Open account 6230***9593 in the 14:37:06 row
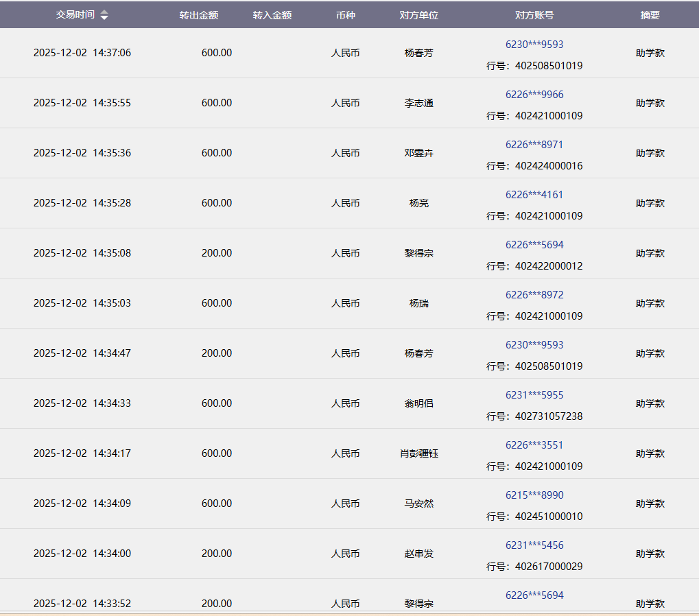699x616 pixels. [534, 45]
